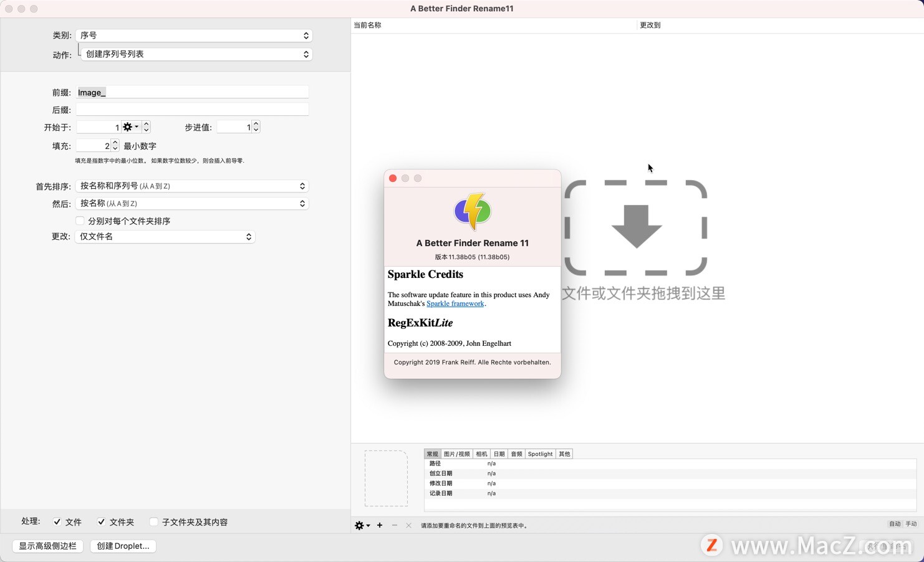
Task: Toggle the 文件 processing checkbox
Action: click(x=57, y=522)
